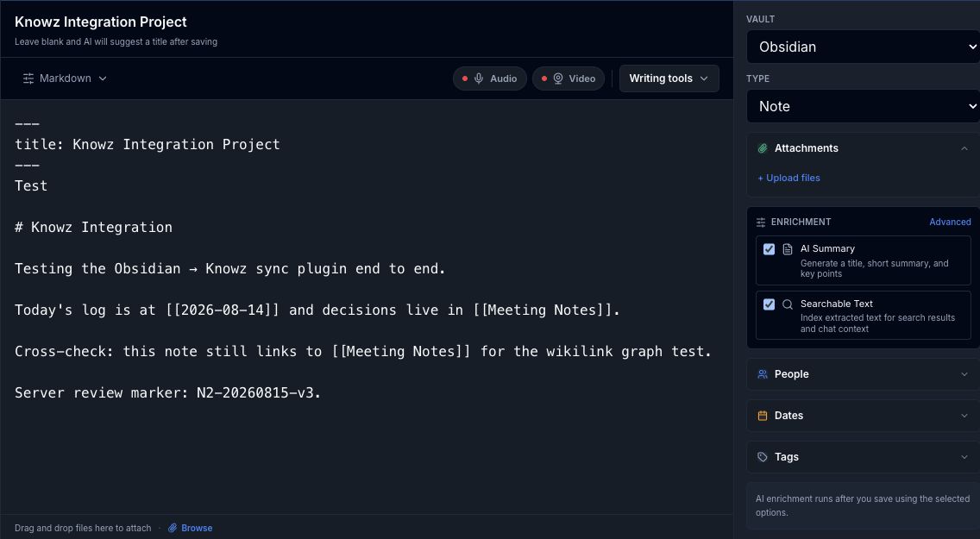Screen dimensions: 980x539
Task: Click the microphone icon in Audio button
Action: 479,78
